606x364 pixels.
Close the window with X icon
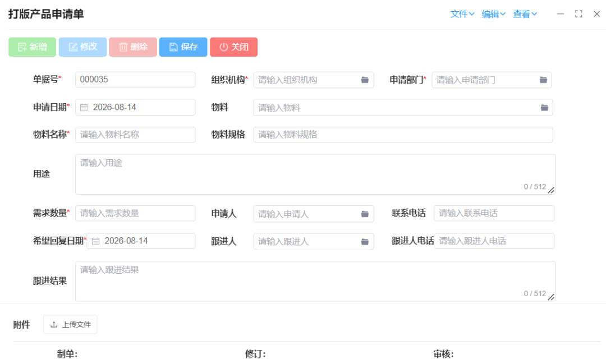[596, 14]
